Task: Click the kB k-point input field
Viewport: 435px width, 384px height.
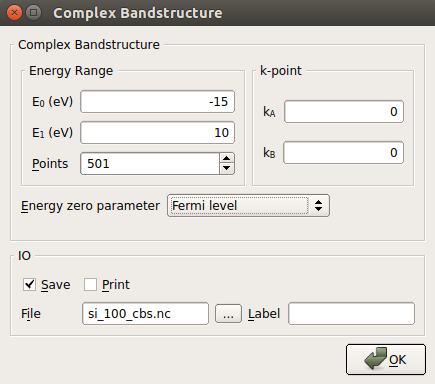Action: tap(343, 153)
